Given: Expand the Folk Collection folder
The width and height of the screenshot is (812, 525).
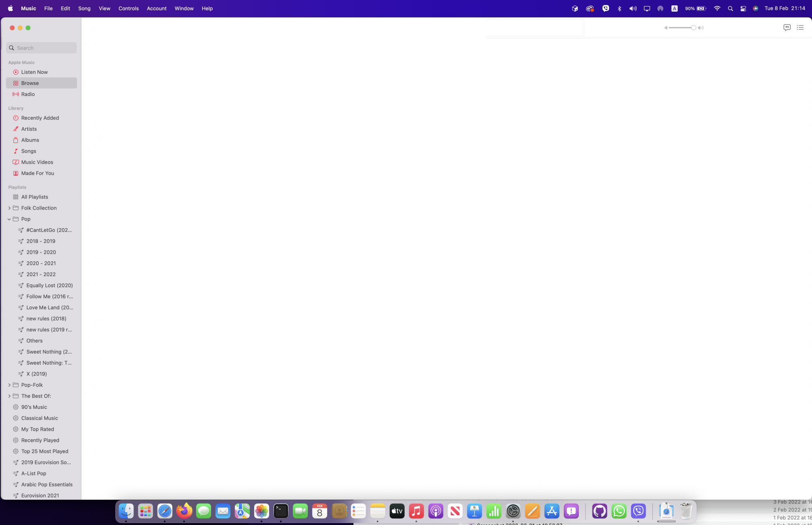Looking at the screenshot, I should point(9,208).
